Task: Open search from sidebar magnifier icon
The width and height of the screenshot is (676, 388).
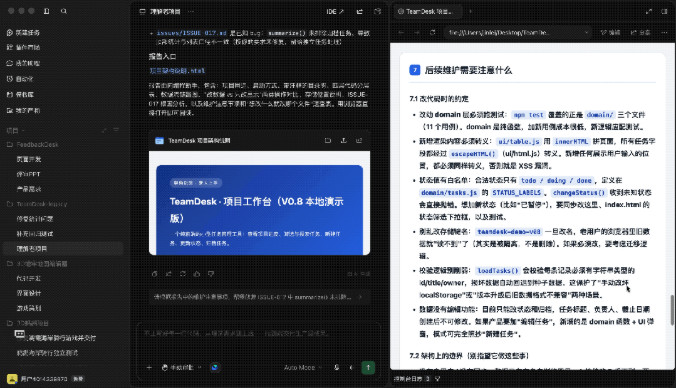Action: (x=64, y=11)
